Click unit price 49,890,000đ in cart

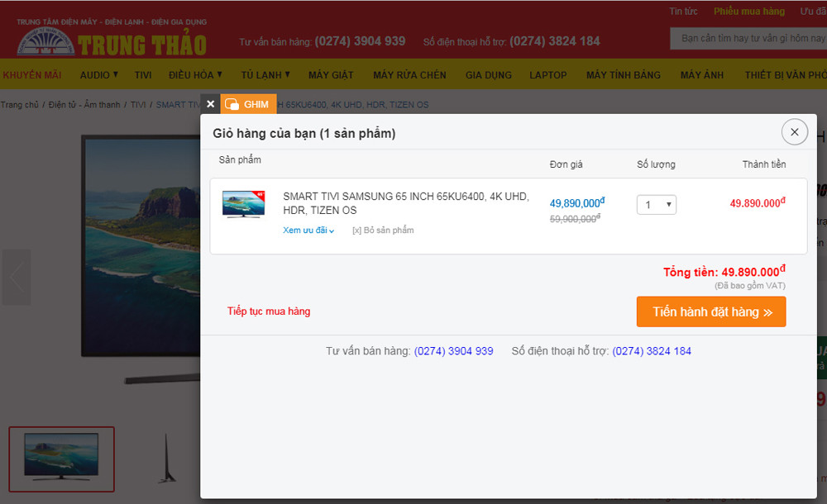click(x=577, y=203)
